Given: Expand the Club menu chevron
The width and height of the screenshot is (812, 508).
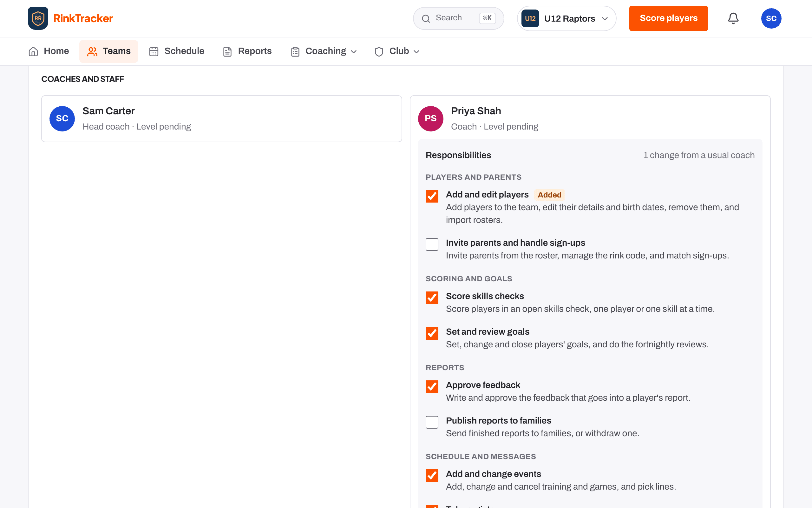Looking at the screenshot, I should [416, 52].
